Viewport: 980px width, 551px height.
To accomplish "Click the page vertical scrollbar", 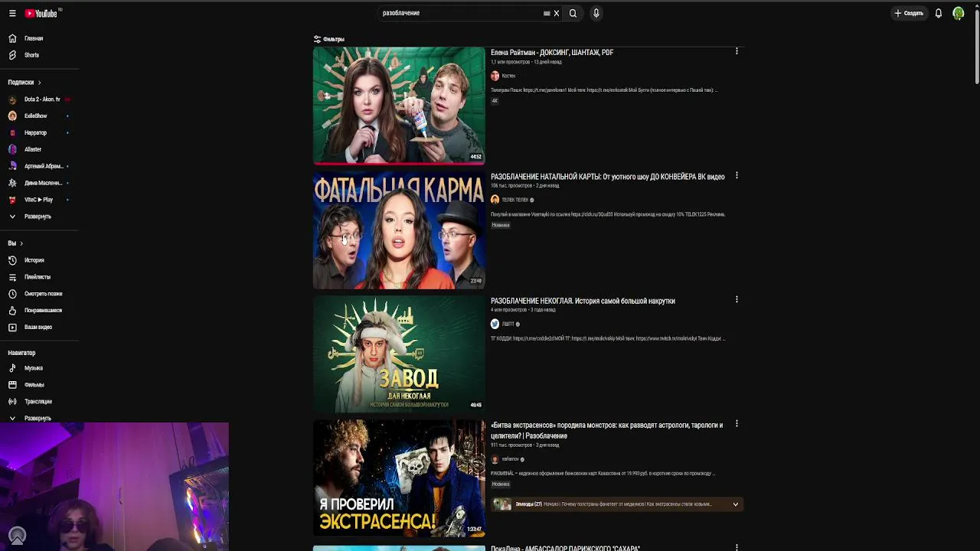I will point(977,46).
